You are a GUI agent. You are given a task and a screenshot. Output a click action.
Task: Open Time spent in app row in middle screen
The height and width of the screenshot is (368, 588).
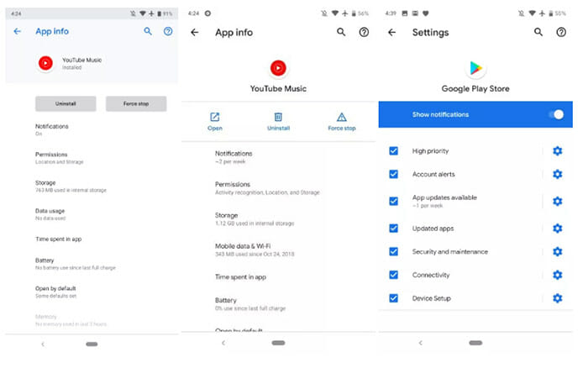278,277
